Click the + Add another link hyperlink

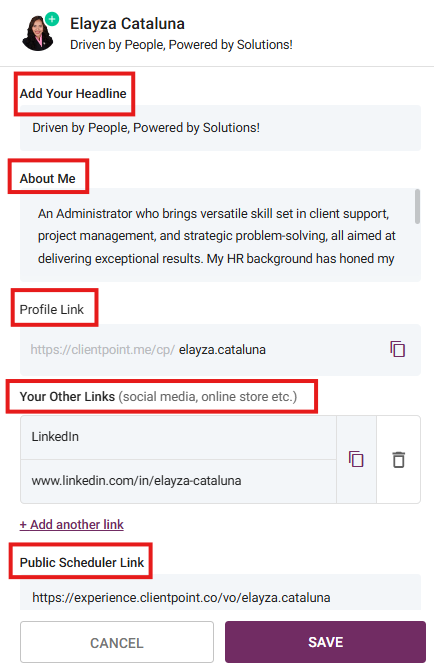click(71, 525)
